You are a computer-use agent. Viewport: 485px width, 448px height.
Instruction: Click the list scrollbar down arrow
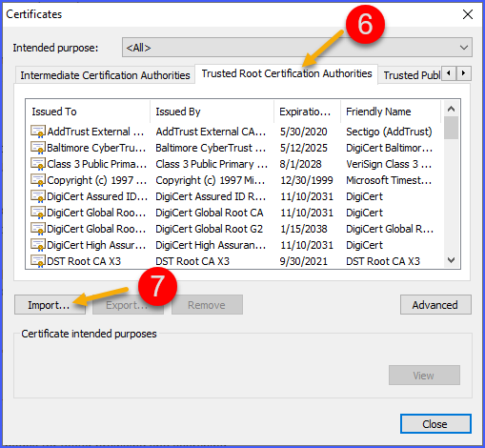point(451,260)
